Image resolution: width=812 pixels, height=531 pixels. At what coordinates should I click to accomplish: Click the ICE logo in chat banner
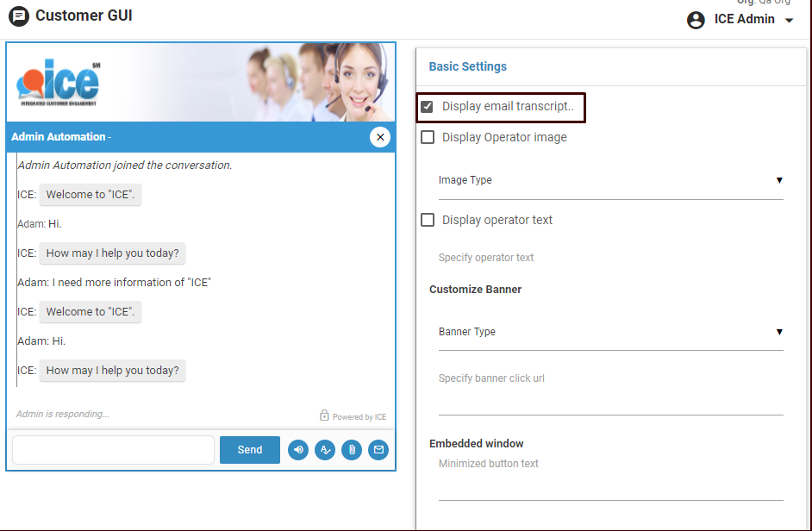click(58, 84)
